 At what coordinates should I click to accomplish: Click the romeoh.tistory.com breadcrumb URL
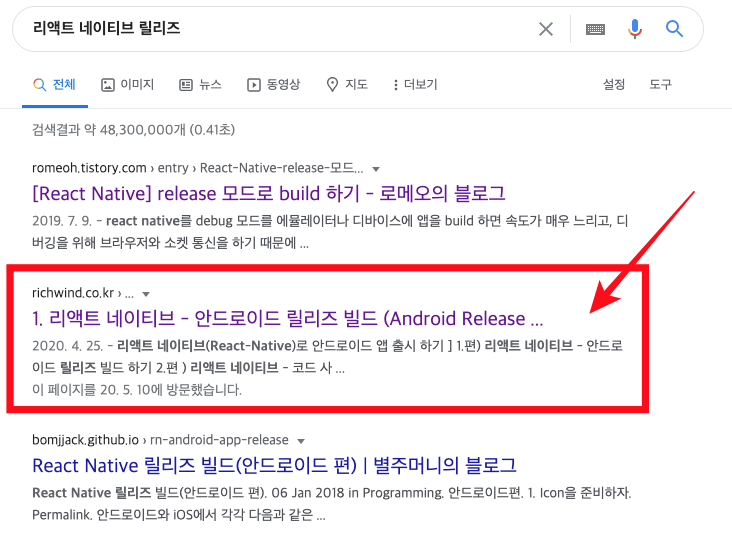click(x=197, y=168)
